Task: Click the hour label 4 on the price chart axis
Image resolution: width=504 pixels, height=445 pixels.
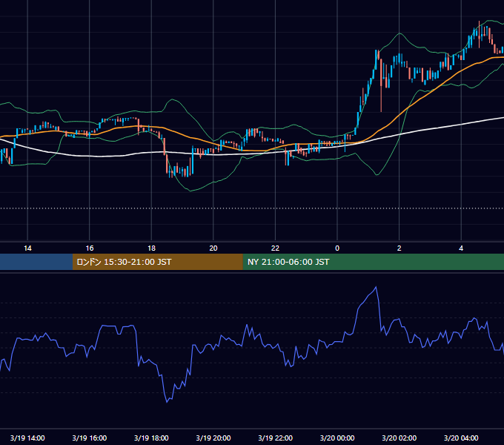Action: (461, 248)
